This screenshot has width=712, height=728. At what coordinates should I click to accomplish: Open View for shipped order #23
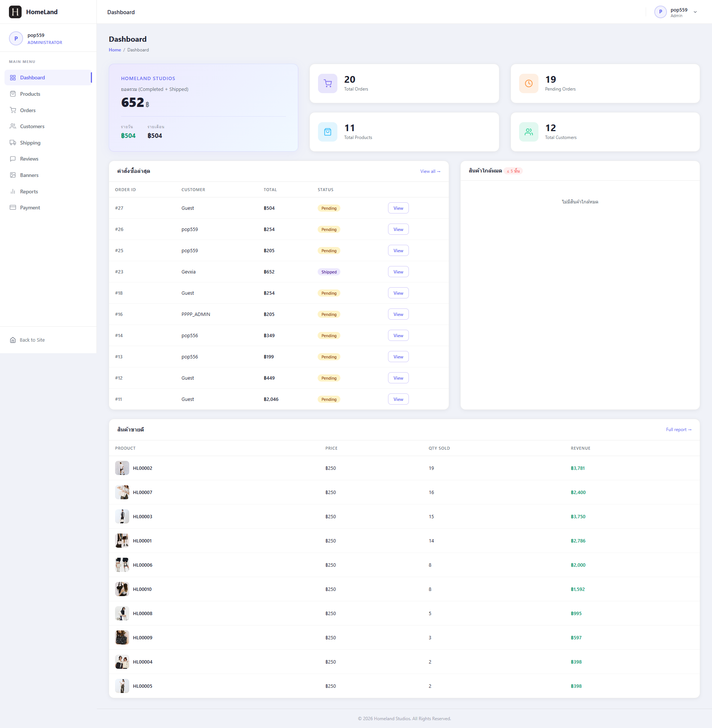point(398,272)
